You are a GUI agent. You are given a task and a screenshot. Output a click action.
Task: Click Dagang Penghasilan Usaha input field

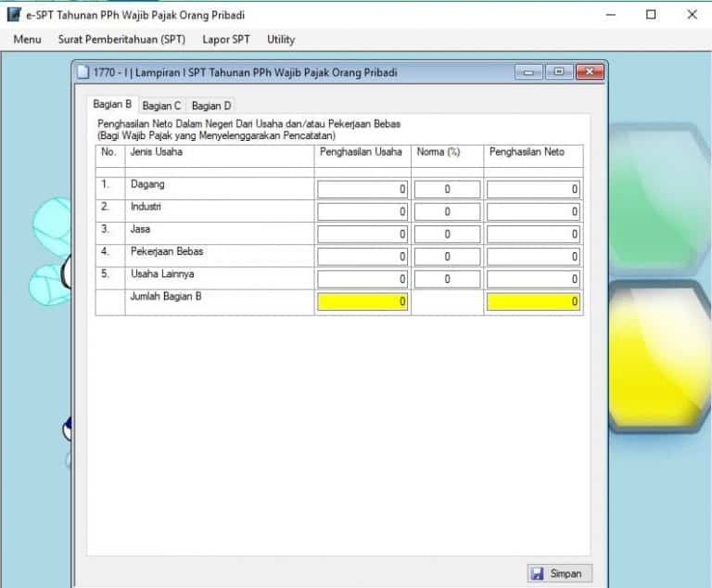pyautogui.click(x=362, y=189)
